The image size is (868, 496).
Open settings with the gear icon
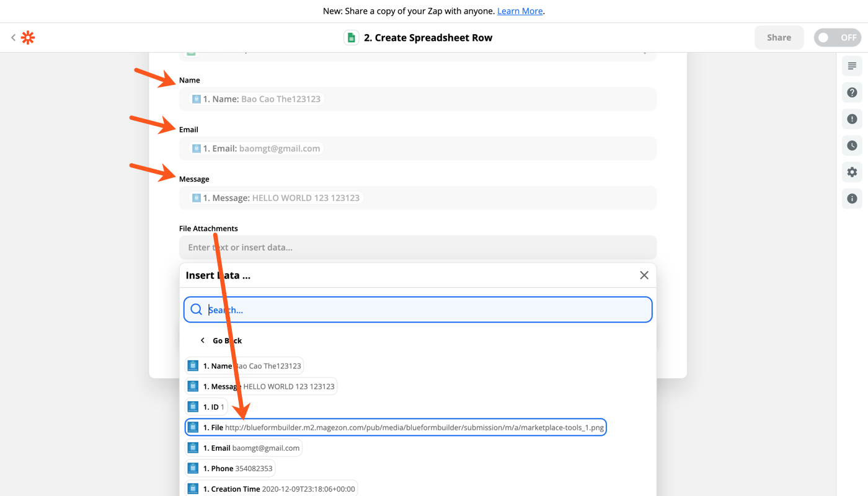click(851, 172)
